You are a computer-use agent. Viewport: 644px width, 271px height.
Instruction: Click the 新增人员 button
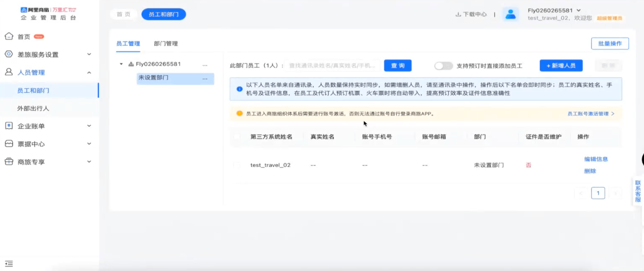coord(561,66)
